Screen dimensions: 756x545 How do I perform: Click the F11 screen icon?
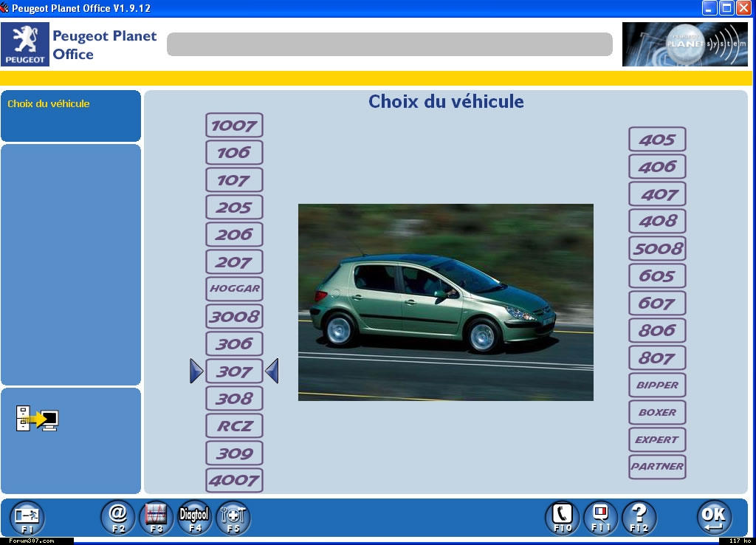click(601, 518)
